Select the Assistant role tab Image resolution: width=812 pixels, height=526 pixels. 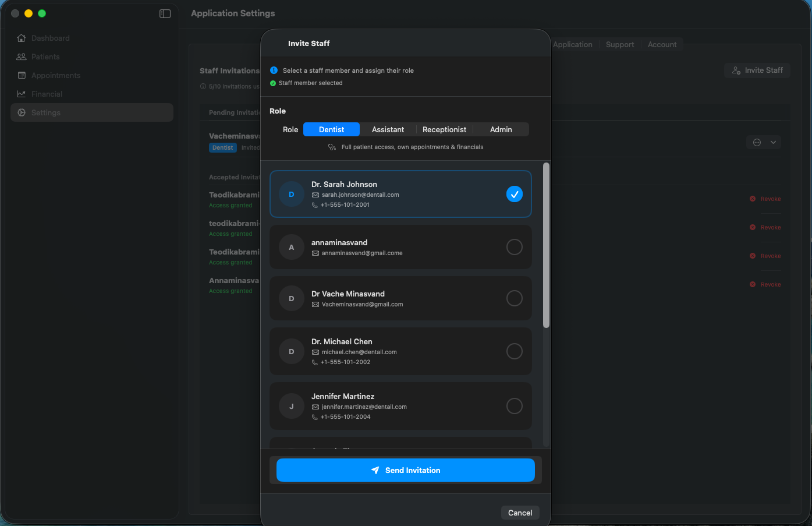point(388,129)
